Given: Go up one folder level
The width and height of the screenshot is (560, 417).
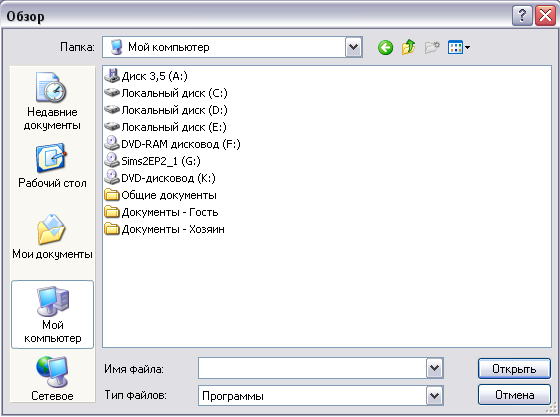Looking at the screenshot, I should 409,47.
